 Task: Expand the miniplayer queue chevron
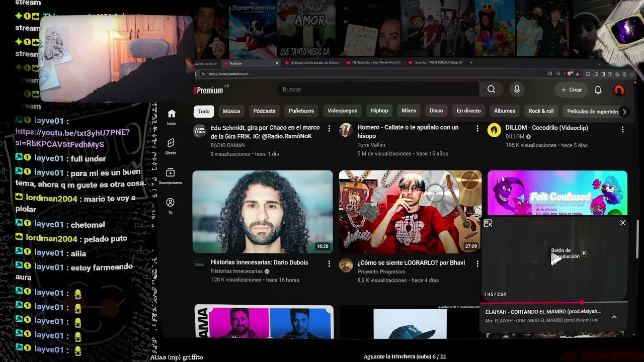point(614,317)
